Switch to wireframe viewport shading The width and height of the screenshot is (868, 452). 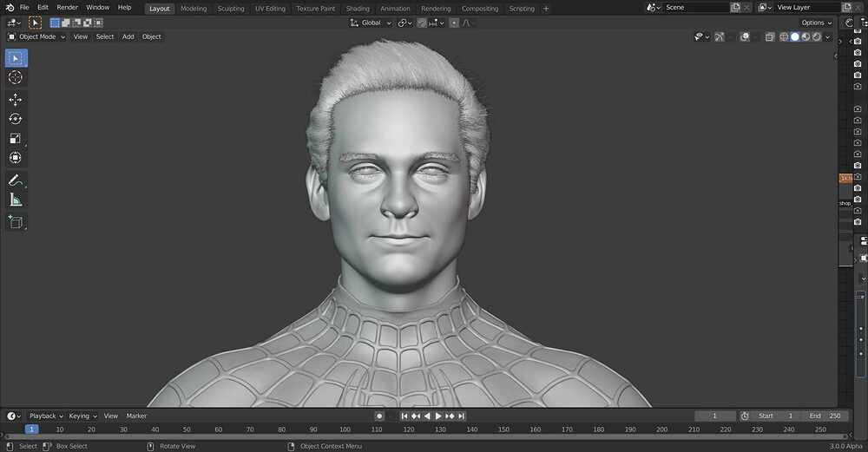(x=784, y=37)
